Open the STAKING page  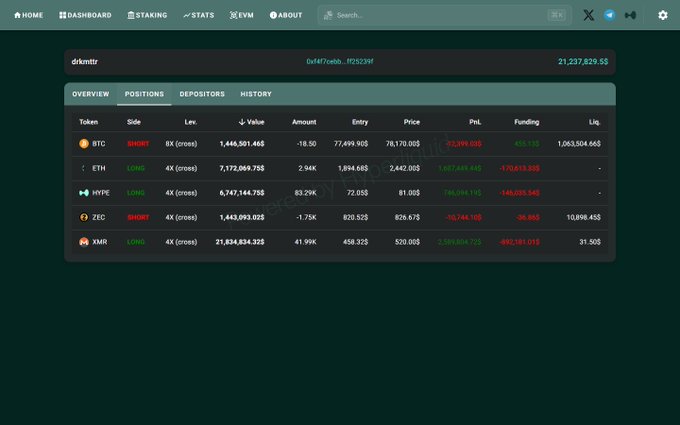coord(147,15)
